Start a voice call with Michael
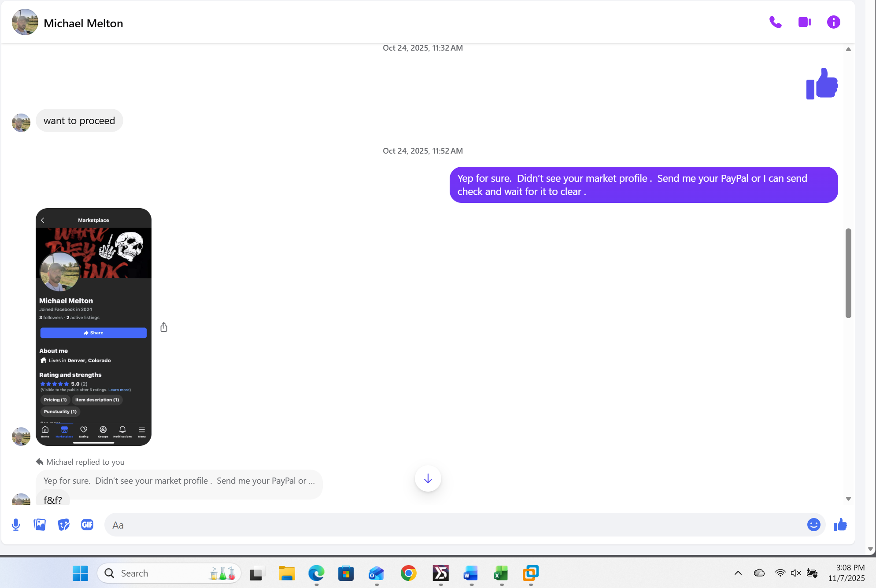 point(776,22)
